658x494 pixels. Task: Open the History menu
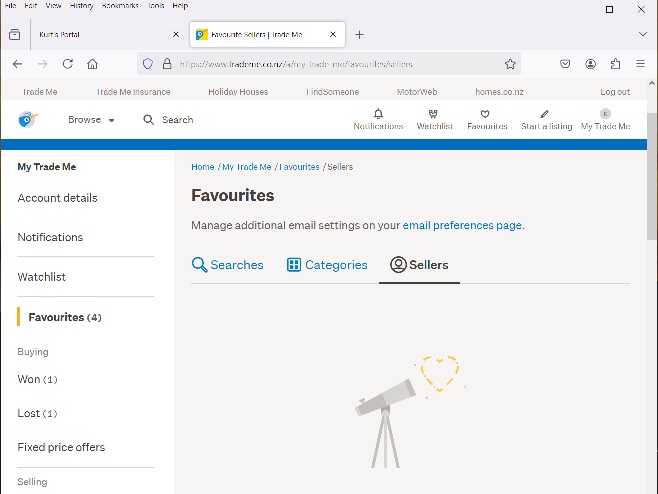[81, 6]
